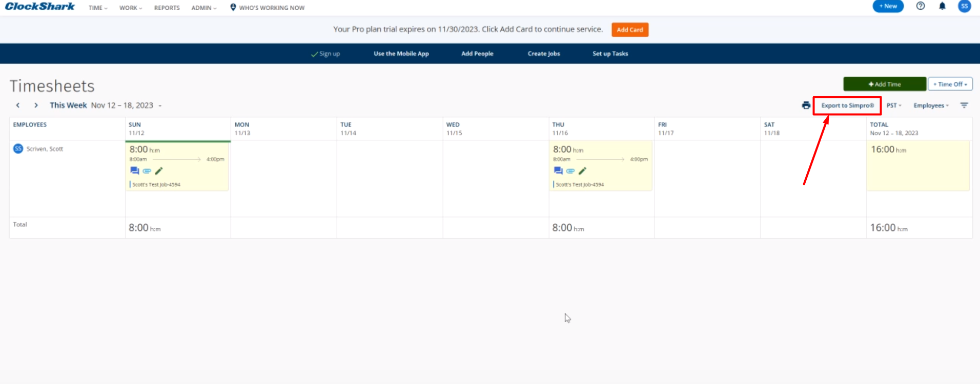This screenshot has width=980, height=384.
Task: Open the filter options icon
Action: coord(964,105)
